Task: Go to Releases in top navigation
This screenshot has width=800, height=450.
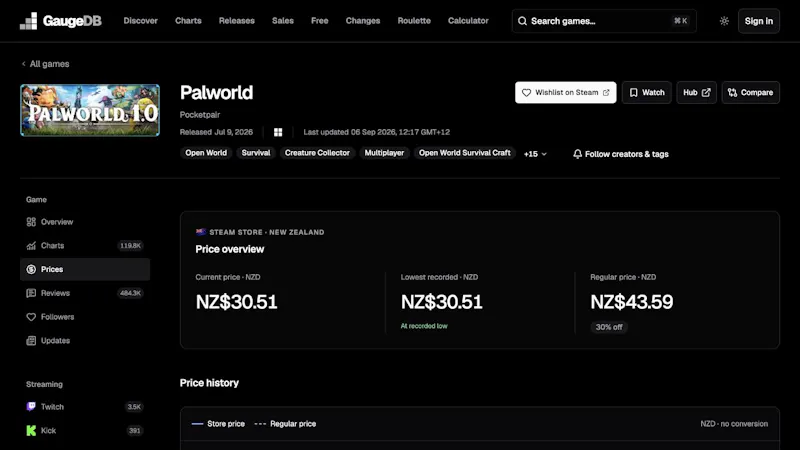Action: 237,21
